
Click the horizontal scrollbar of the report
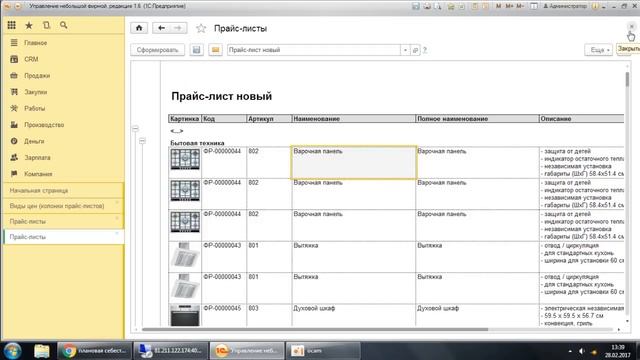[314, 329]
